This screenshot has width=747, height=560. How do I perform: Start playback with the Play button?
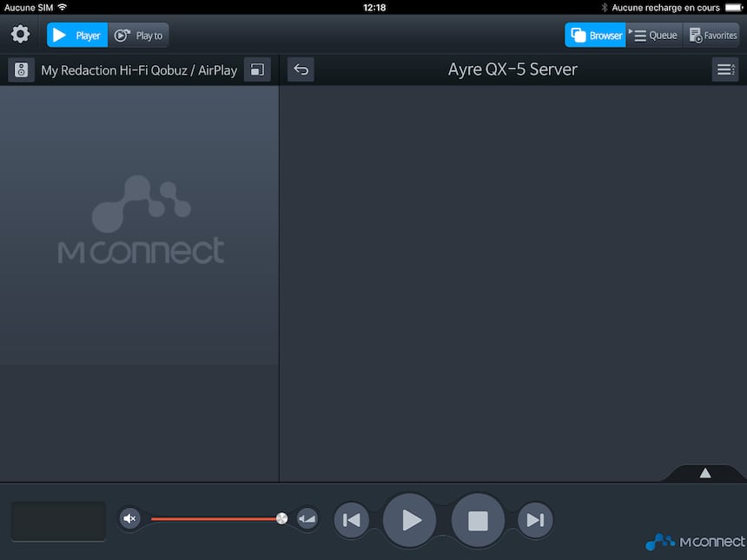pos(410,519)
